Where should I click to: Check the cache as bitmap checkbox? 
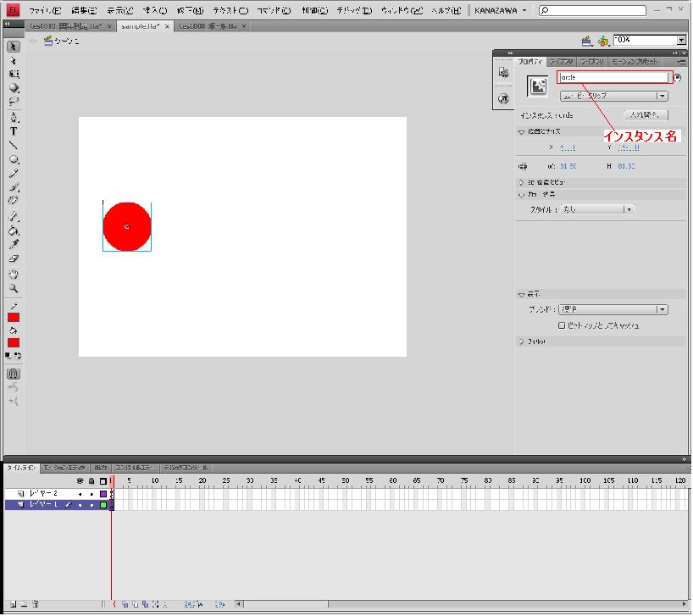point(562,325)
